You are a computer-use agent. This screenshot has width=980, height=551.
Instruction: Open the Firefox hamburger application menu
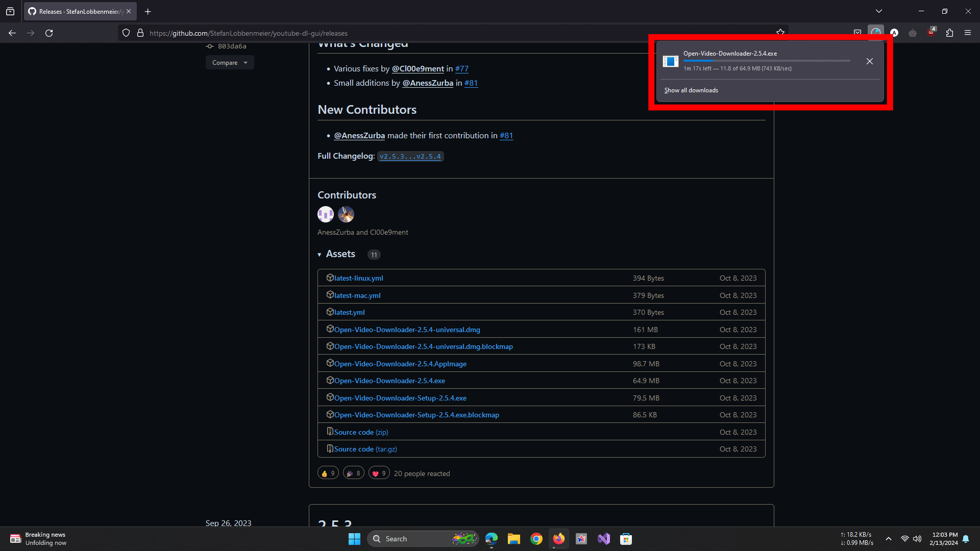968,33
